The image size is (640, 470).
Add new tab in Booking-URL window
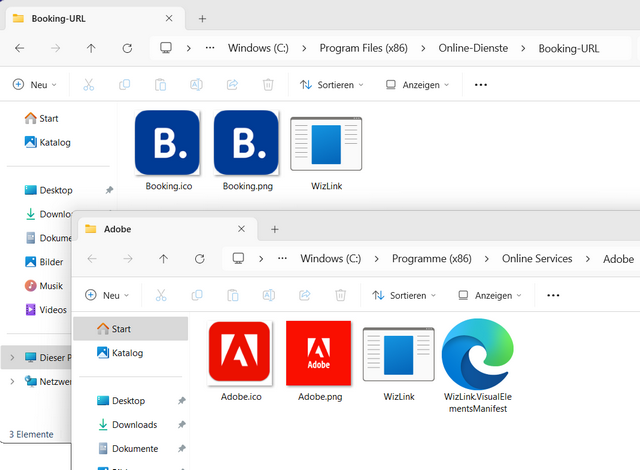[202, 18]
